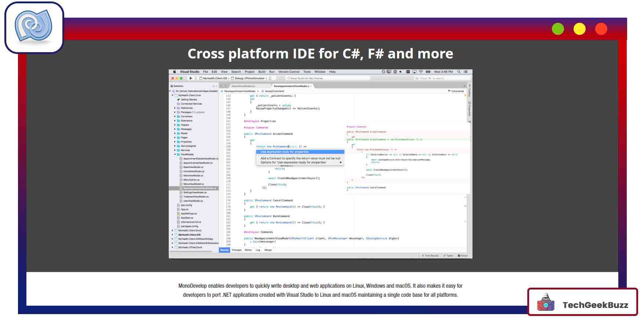This screenshot has height=320, width=644.
Task: Open the notification center list icon
Action: (x=466, y=72)
